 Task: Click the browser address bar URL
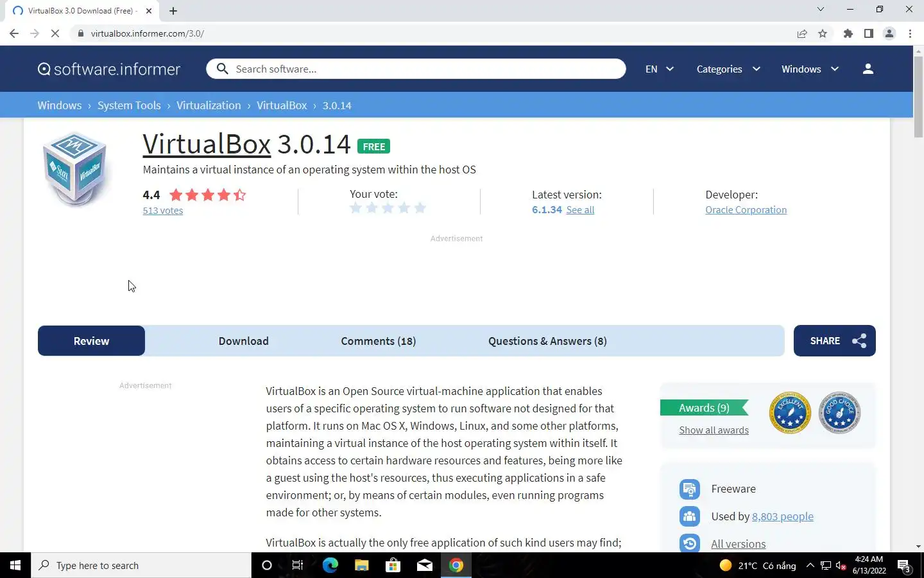(x=148, y=33)
